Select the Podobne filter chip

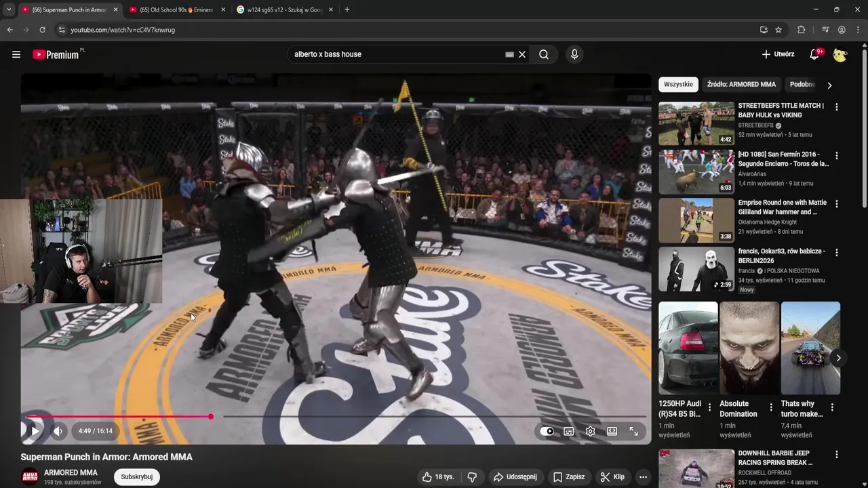click(802, 85)
